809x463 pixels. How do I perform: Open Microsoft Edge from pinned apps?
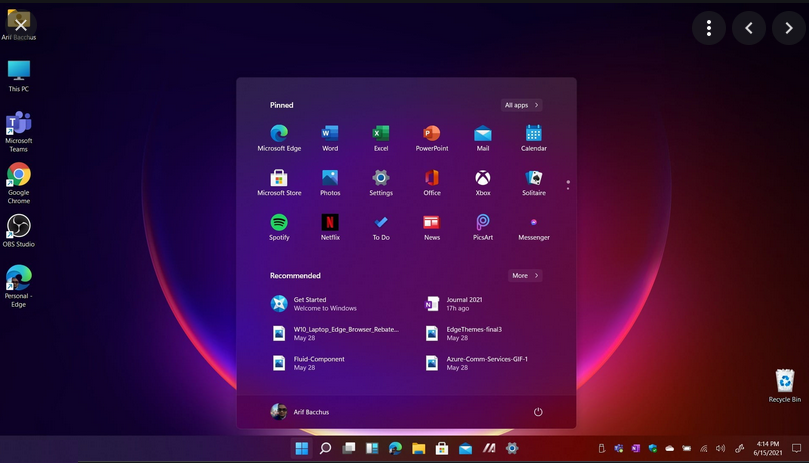pyautogui.click(x=279, y=138)
